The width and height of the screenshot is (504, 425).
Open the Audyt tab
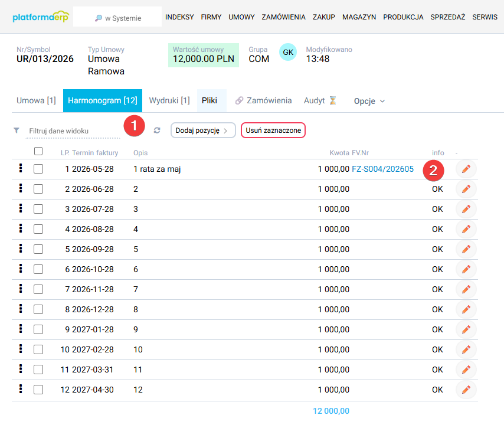[320, 100]
